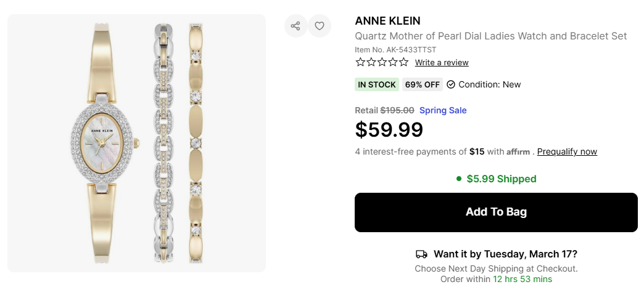Add item to wishlist with heart icon
The image size is (644, 295).
pyautogui.click(x=320, y=26)
